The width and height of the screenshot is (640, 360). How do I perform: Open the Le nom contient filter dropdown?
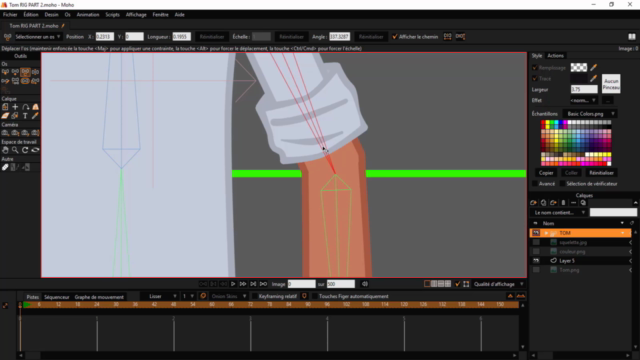point(559,213)
